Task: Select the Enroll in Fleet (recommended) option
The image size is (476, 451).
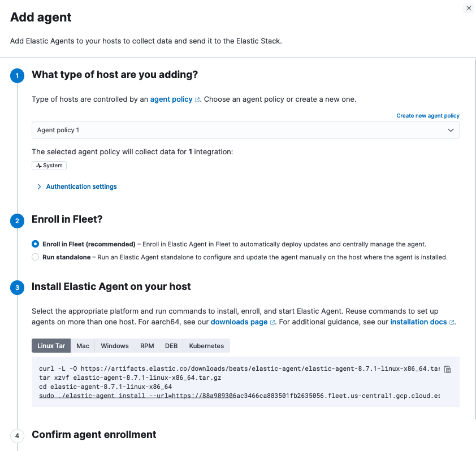Action: click(35, 244)
